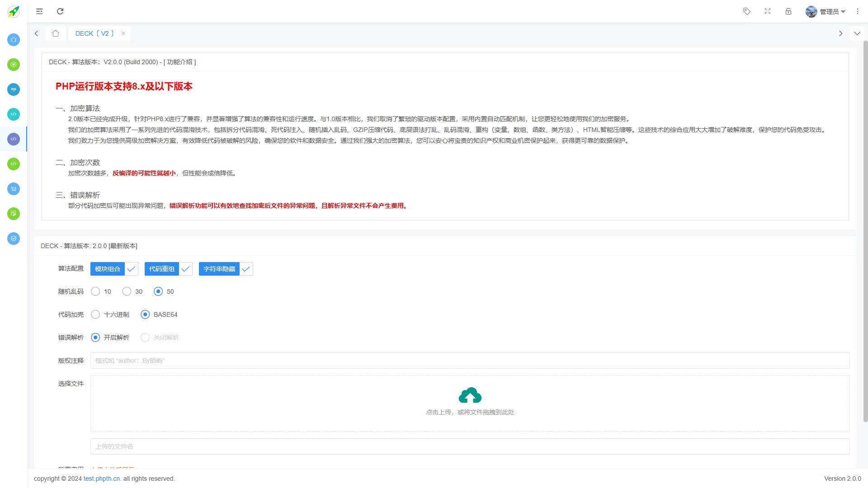The image size is (868, 488).
Task: Click the infinity-link icon in sidebar
Action: click(x=13, y=89)
